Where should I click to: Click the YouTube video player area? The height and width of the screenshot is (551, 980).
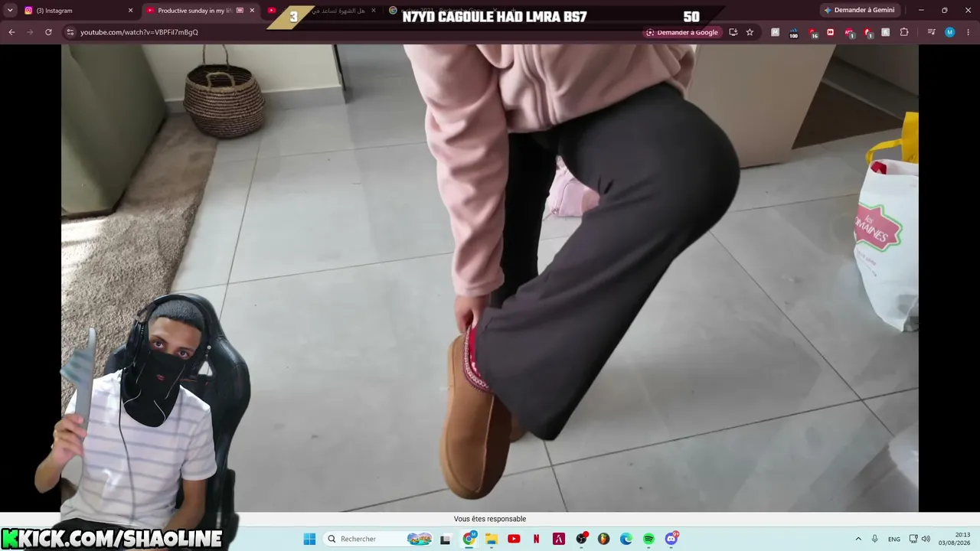pos(490,278)
